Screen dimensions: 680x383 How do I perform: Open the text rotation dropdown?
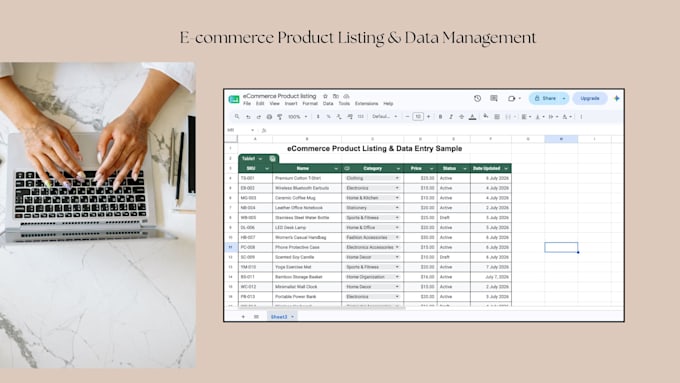pos(567,117)
